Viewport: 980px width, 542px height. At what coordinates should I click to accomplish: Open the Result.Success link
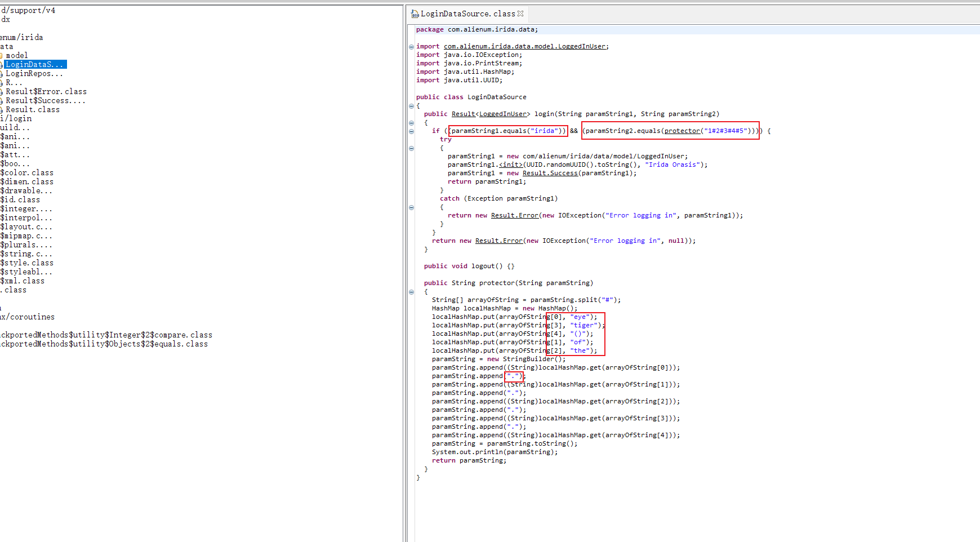(550, 173)
